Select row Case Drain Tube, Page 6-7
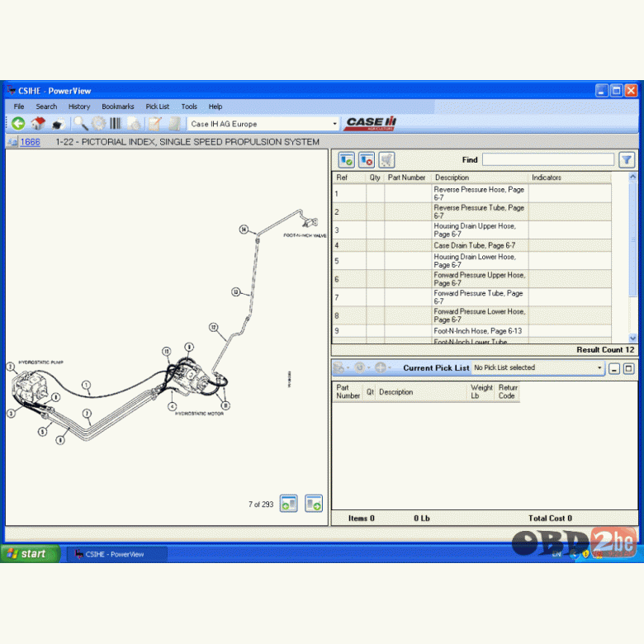Image resolution: width=644 pixels, height=644 pixels. (471, 245)
